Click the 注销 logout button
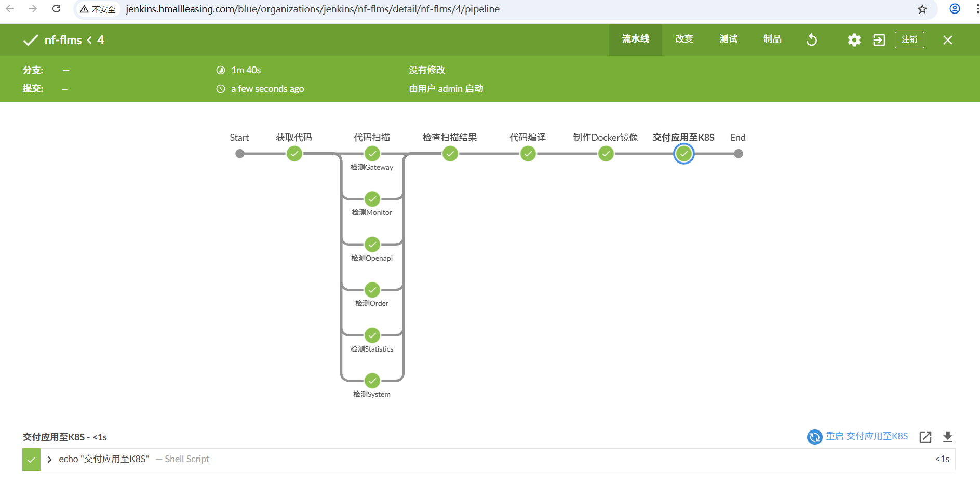The width and height of the screenshot is (980, 485). (909, 40)
